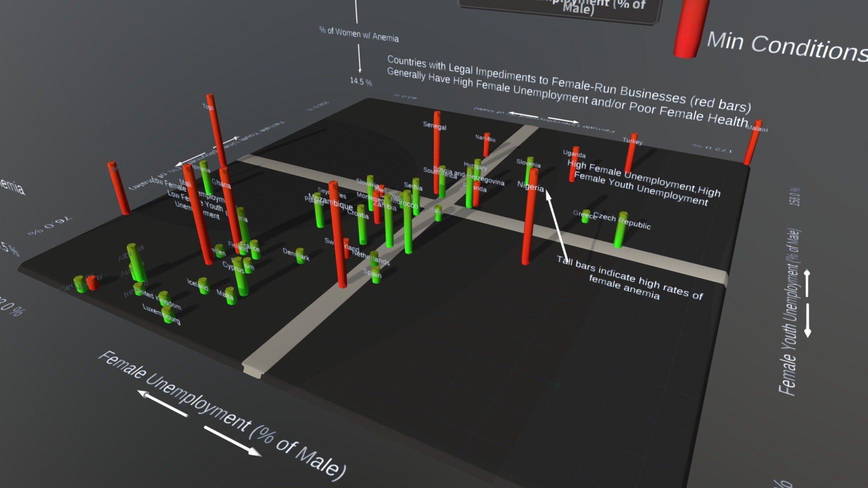Click the red Malawi bar
Image resolution: width=868 pixels, height=488 pixels.
(x=753, y=142)
